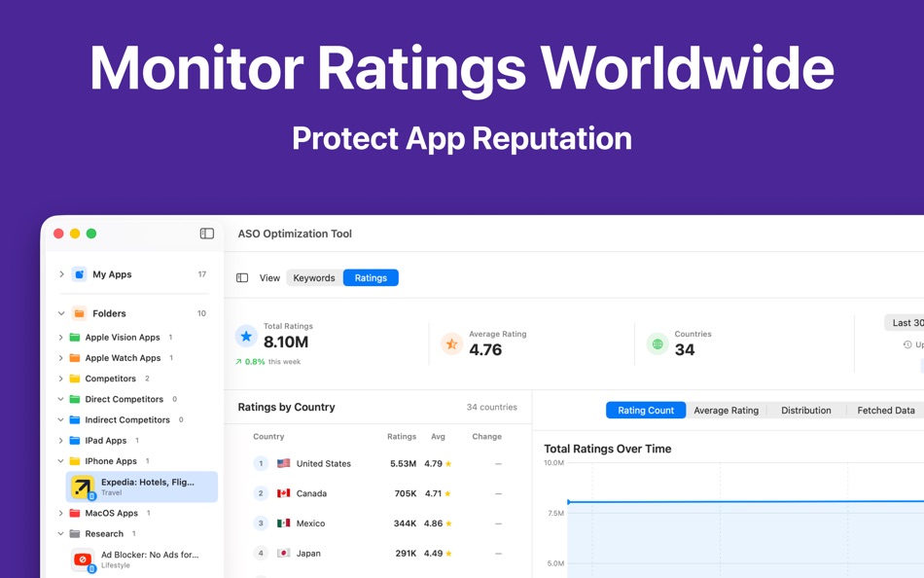924x578 pixels.
Task: Select the Ratings view segment
Action: (x=371, y=277)
